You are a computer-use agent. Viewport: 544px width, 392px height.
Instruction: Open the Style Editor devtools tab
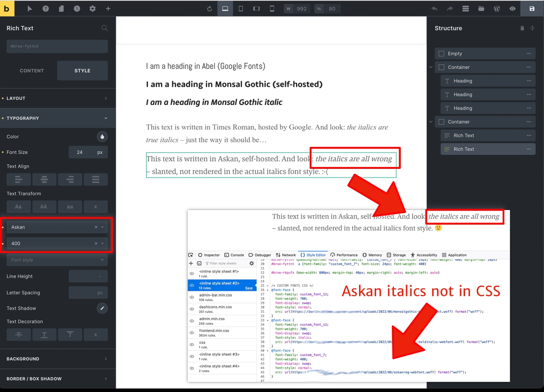click(313, 255)
